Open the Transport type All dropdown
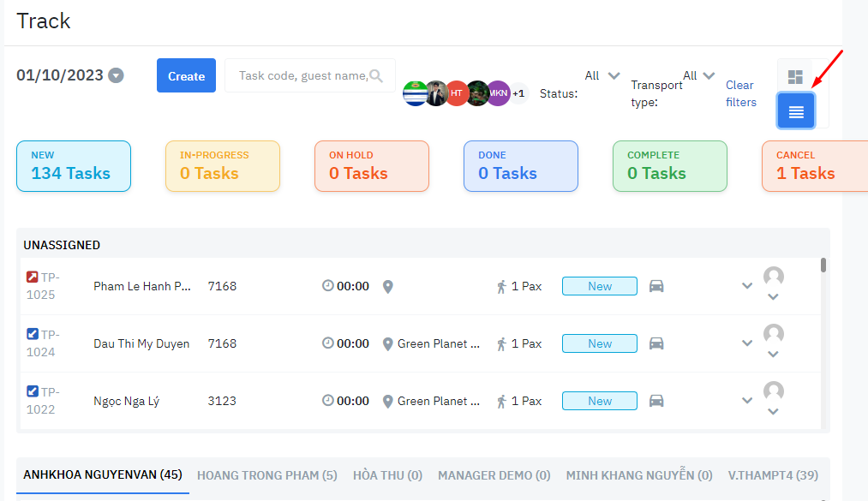Viewport: 868px width, 501px height. 698,75
